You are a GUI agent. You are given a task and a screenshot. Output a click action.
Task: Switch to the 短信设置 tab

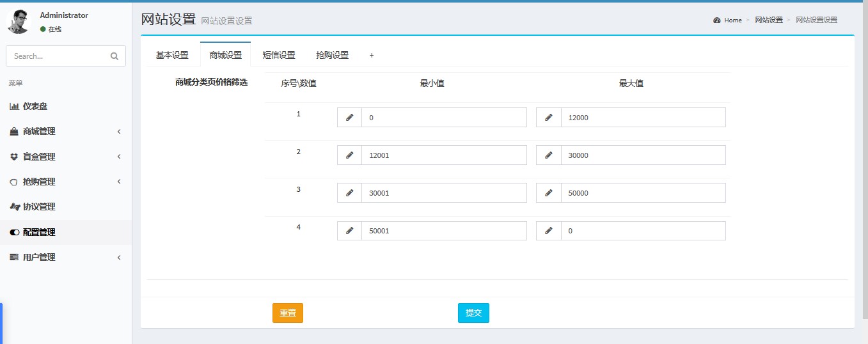click(x=279, y=55)
